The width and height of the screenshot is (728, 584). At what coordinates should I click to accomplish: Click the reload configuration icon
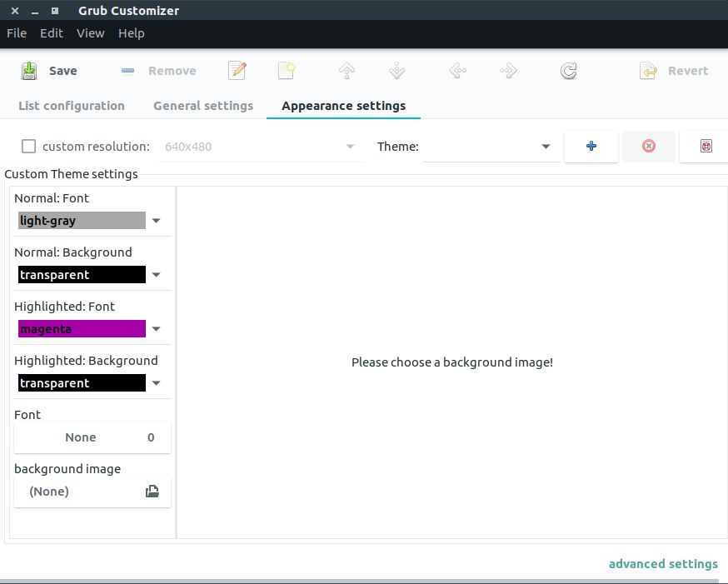pos(569,71)
